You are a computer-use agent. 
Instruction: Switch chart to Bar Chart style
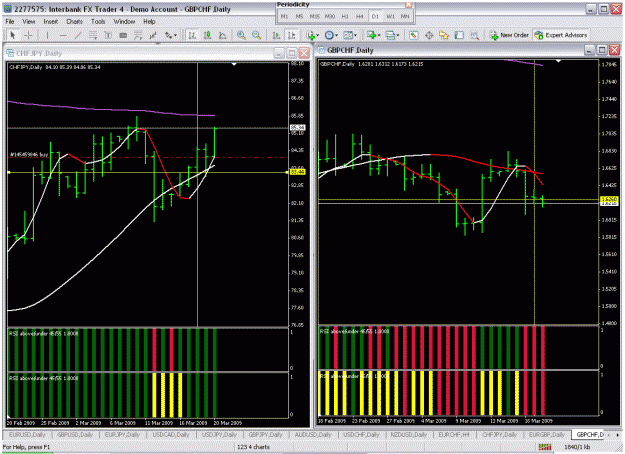coord(192,35)
